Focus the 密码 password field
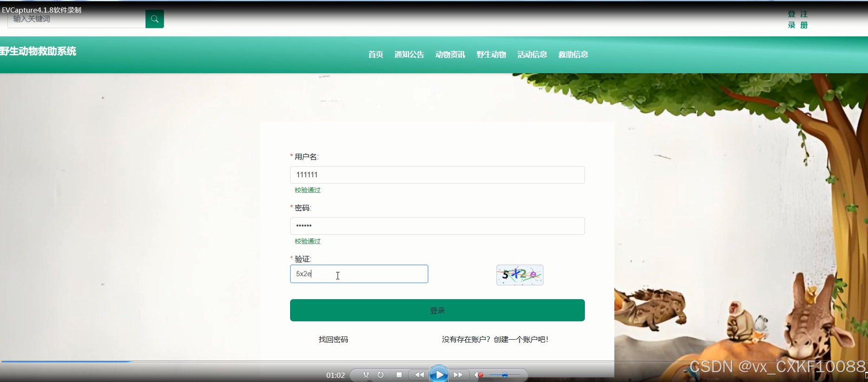 (x=437, y=226)
